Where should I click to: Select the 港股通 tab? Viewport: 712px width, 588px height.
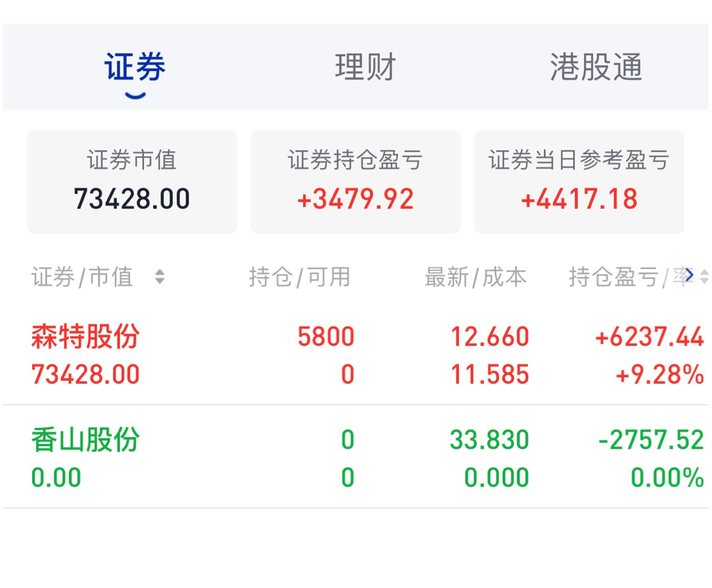(x=596, y=67)
